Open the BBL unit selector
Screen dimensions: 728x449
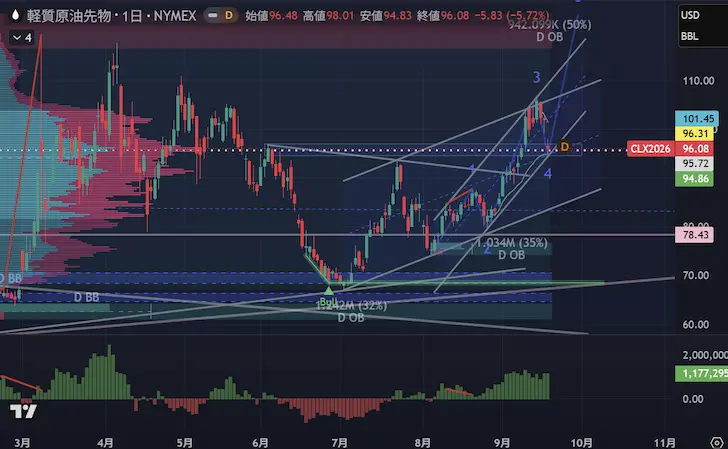point(689,36)
